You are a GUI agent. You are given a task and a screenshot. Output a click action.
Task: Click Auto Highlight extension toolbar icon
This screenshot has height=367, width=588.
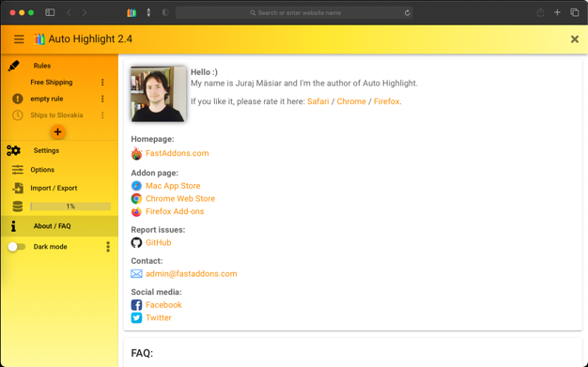click(x=132, y=13)
